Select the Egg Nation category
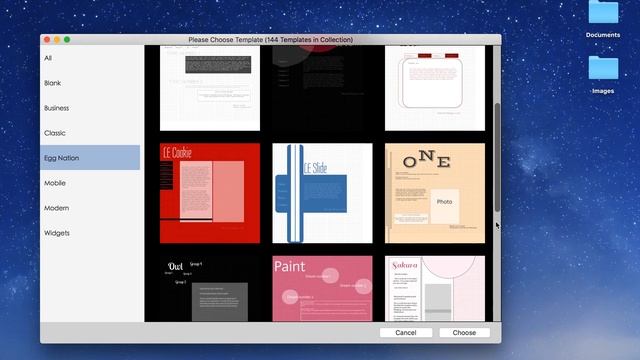The width and height of the screenshot is (640, 360). (90, 158)
